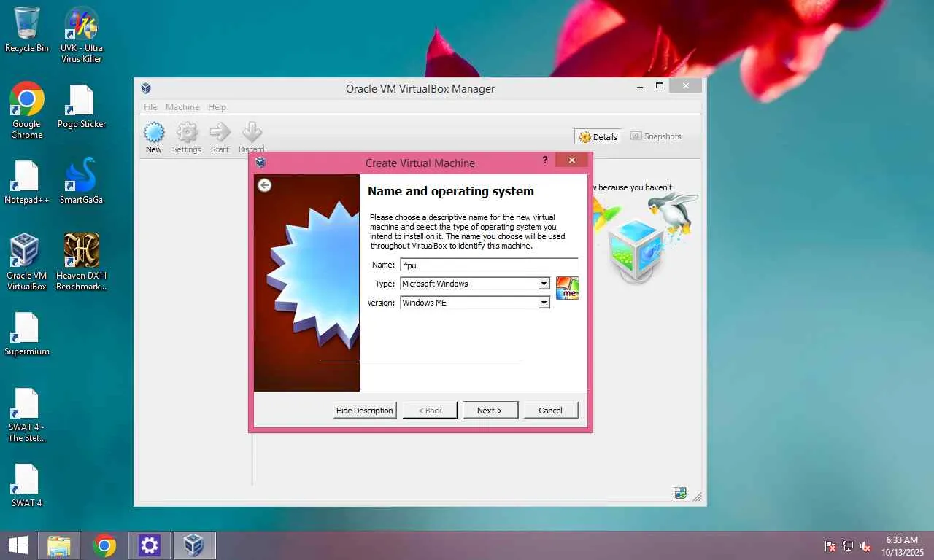Screen dimensions: 934x560
Task: Select the Heaven DX11 Benchmark desktop shortcut
Action: pos(82,262)
